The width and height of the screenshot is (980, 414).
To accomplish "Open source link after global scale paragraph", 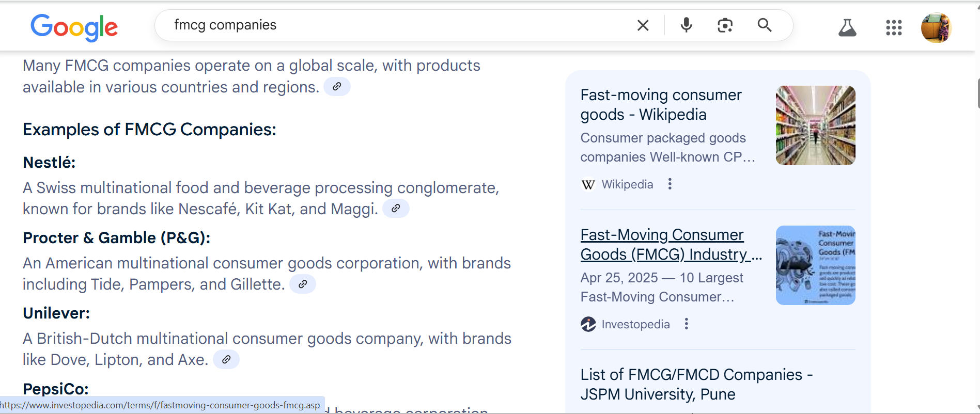I will [337, 87].
